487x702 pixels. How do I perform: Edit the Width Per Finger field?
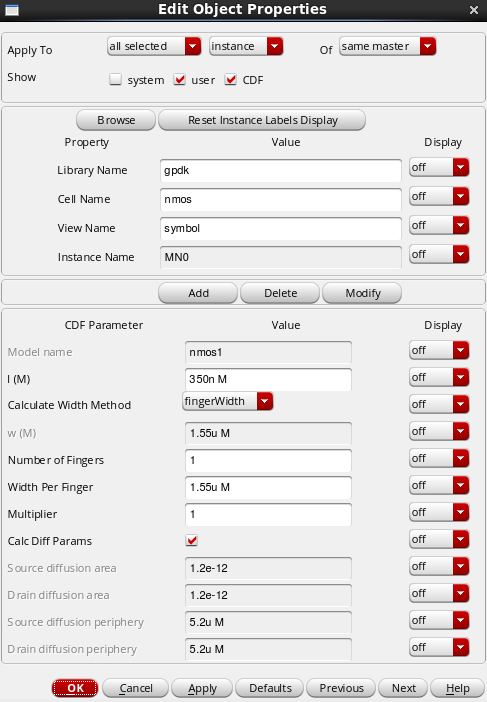[x=268, y=487]
